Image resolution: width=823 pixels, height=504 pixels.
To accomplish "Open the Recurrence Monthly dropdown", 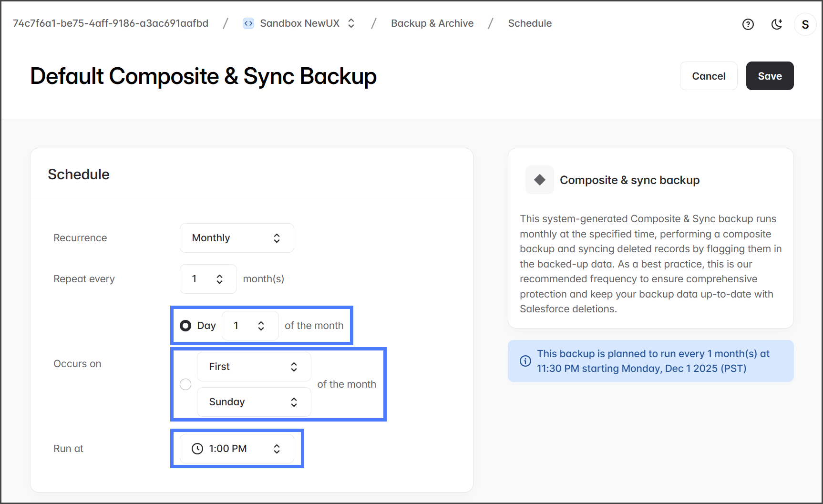I will (237, 238).
